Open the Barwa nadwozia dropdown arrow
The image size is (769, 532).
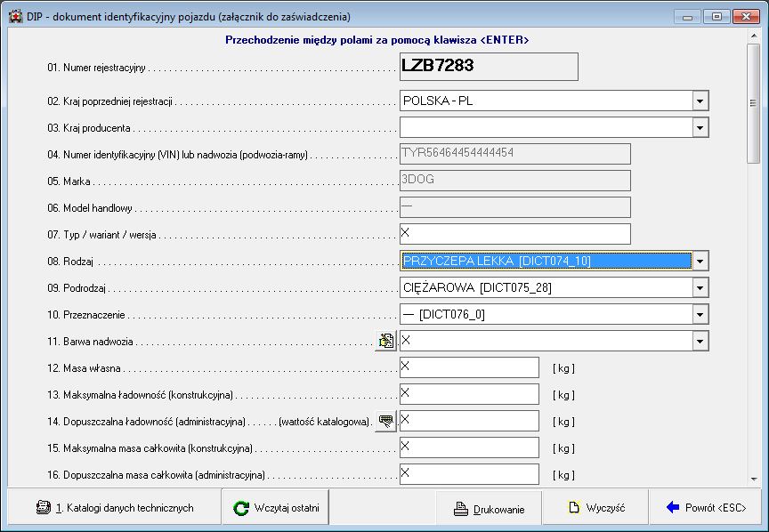click(700, 341)
